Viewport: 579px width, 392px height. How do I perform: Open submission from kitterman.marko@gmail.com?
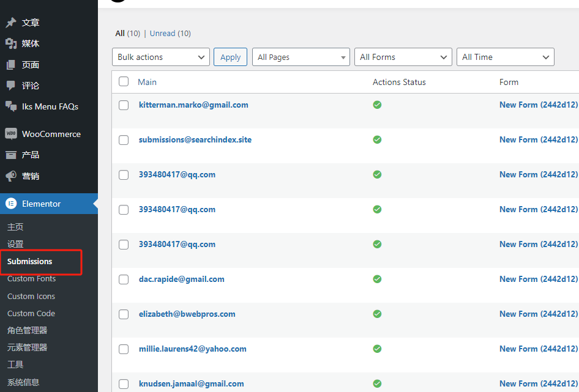(x=193, y=105)
